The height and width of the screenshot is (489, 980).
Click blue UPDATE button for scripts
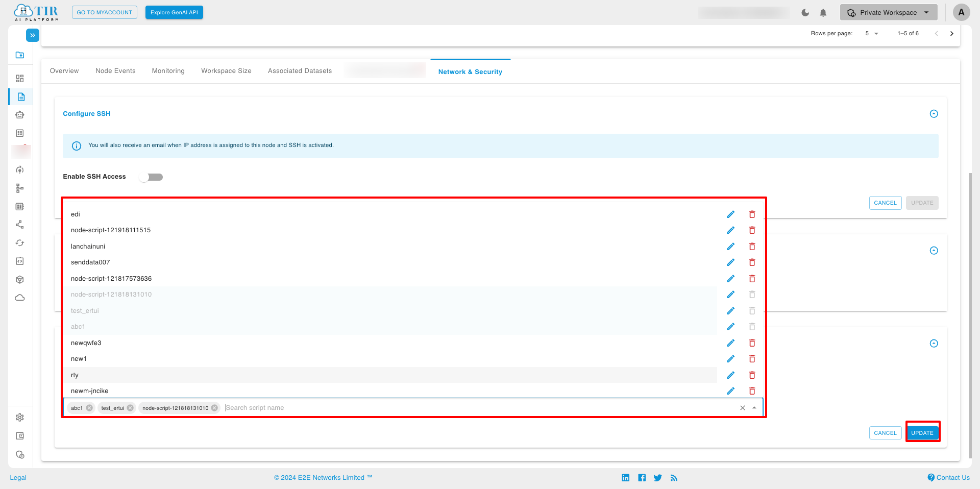click(x=922, y=433)
